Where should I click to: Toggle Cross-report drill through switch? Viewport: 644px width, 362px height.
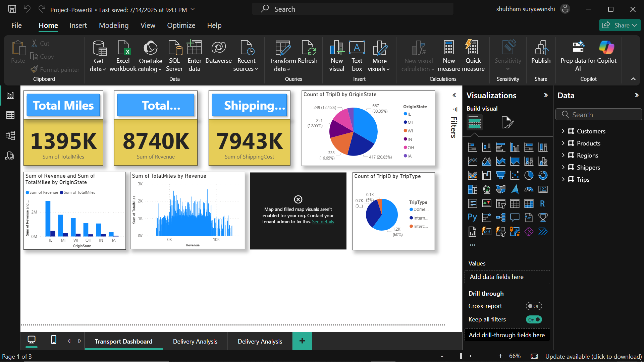[534, 306]
